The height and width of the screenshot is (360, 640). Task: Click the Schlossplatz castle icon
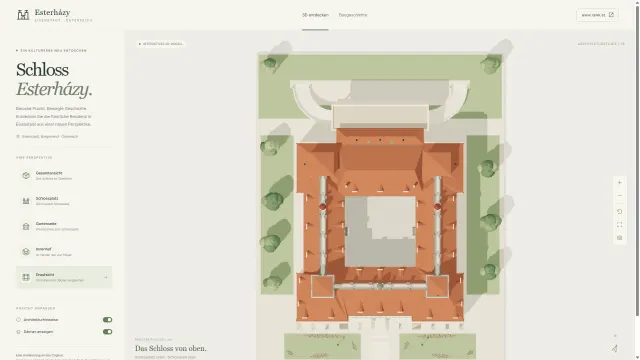(26, 201)
